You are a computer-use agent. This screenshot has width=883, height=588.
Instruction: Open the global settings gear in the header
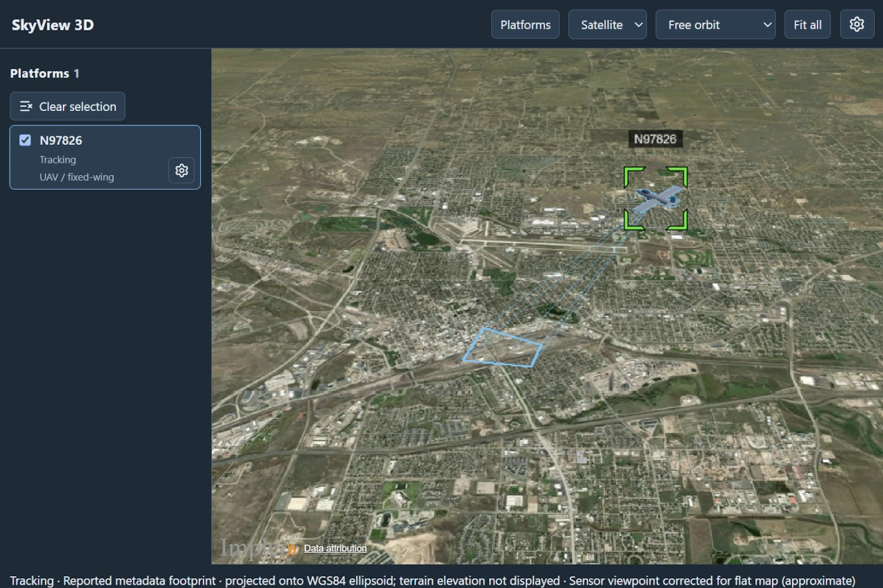click(x=857, y=24)
